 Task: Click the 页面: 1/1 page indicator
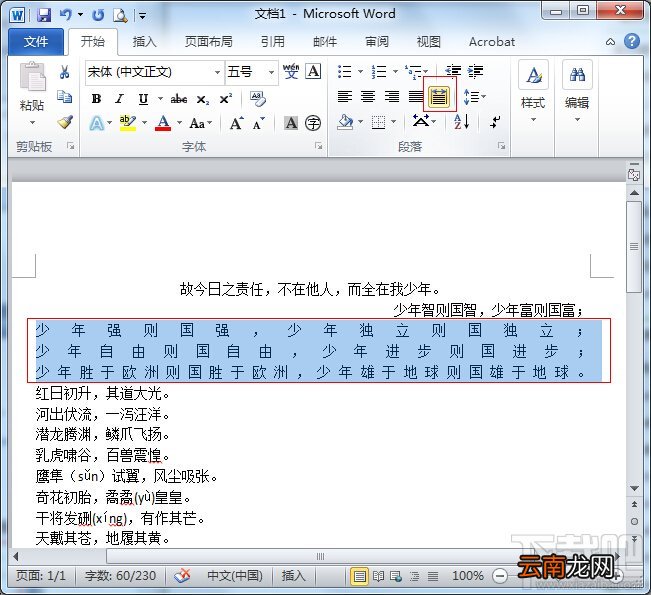tap(41, 575)
